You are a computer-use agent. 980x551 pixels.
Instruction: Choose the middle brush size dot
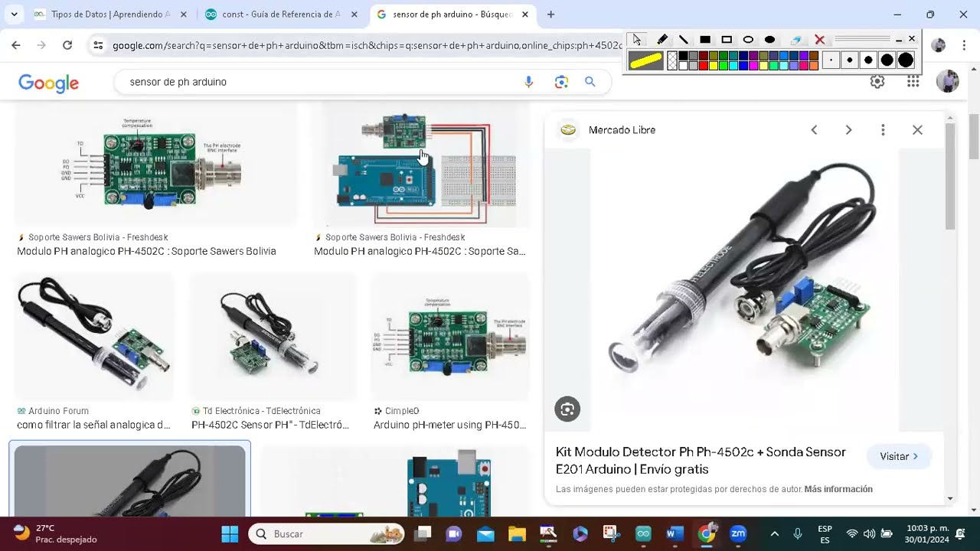click(868, 60)
